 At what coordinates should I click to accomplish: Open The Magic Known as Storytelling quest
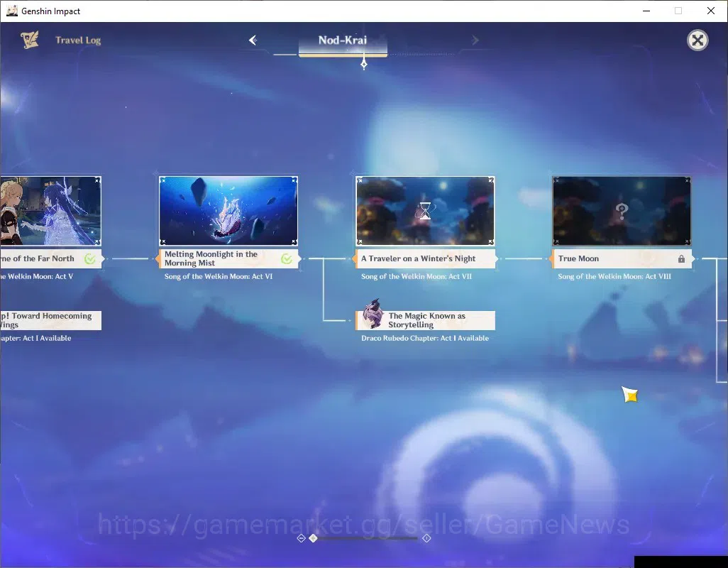coord(425,320)
